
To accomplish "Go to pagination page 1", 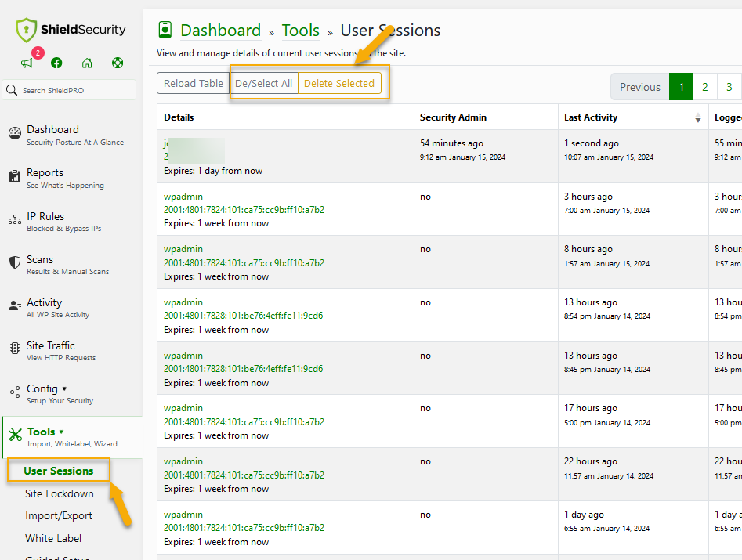I will [x=682, y=87].
